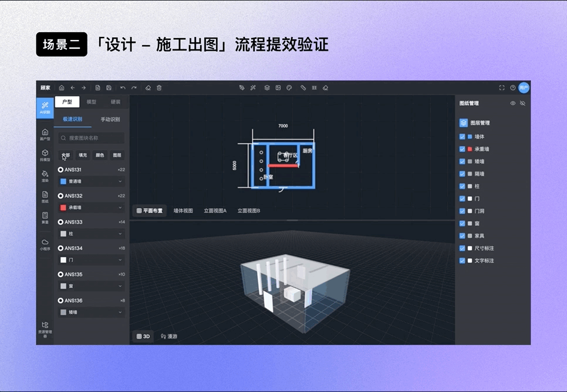Uncheck the 承重墙 layer checkbox
567x392 pixels.
[462, 149]
